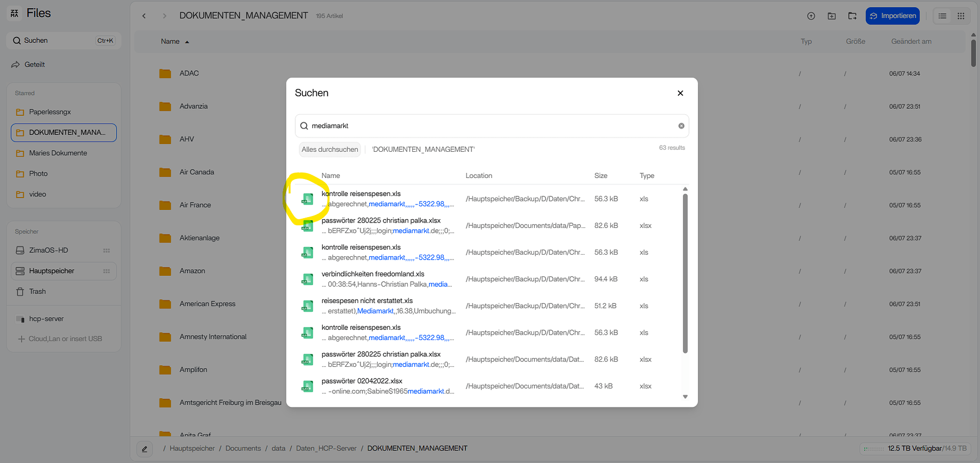Select ZimaOS-HD storage
This screenshot has height=463, width=980.
click(48, 250)
